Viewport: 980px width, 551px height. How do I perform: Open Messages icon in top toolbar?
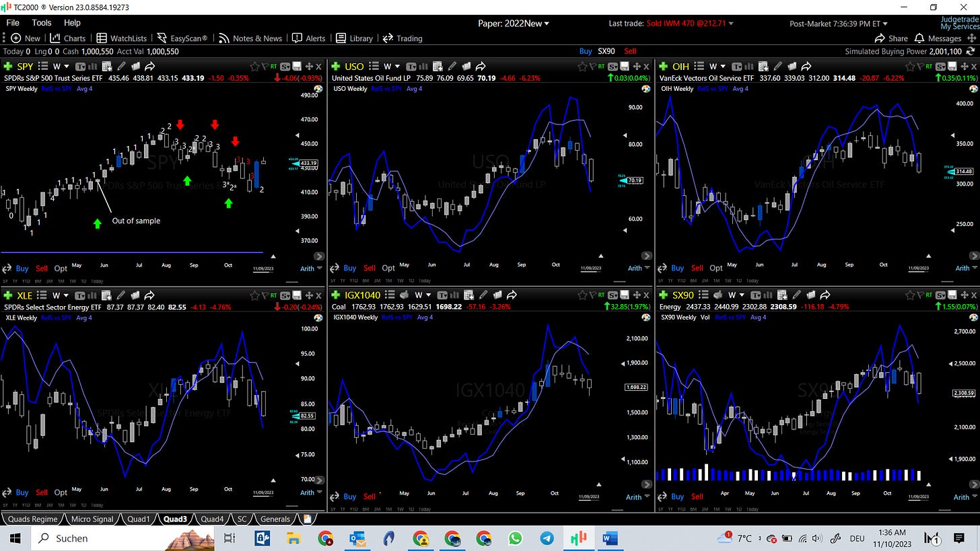click(918, 38)
